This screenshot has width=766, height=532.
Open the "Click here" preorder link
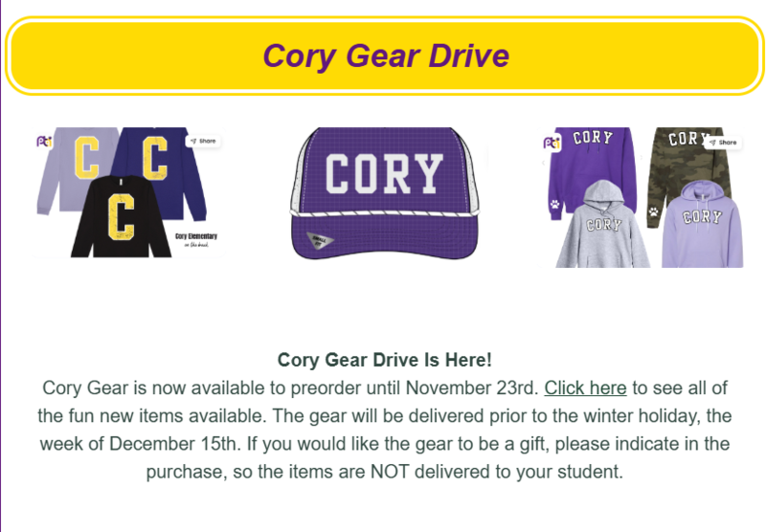coord(585,388)
